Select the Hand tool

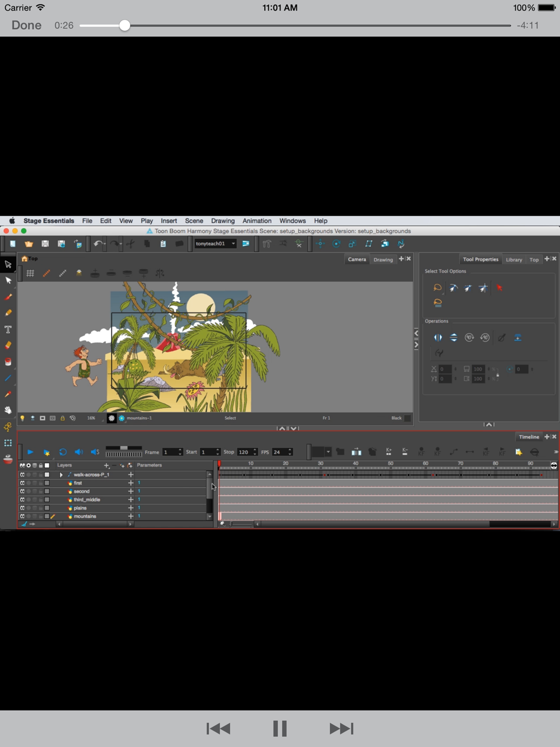click(8, 410)
